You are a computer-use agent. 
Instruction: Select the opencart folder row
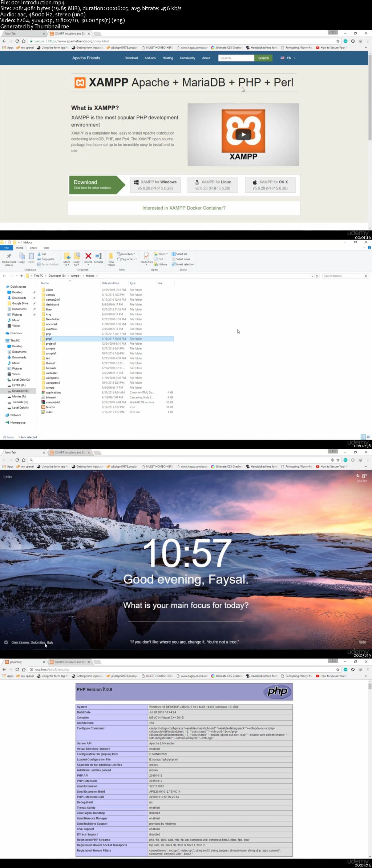[107, 324]
